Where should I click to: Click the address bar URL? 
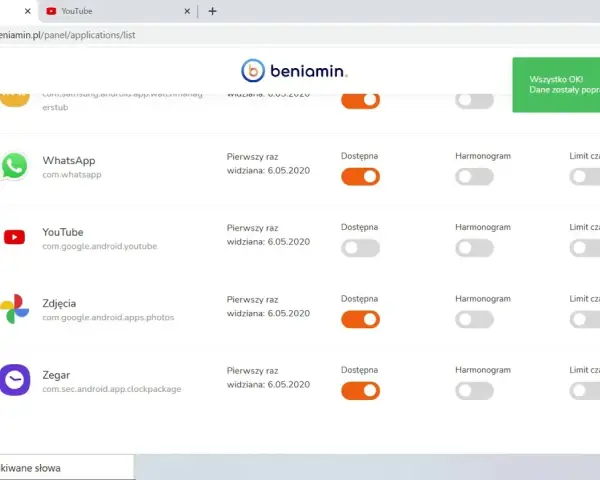point(68,35)
